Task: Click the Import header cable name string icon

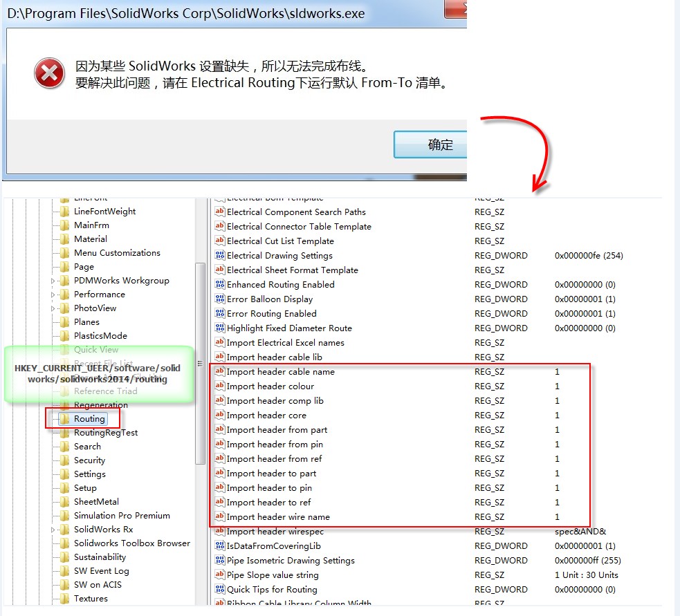Action: click(220, 372)
